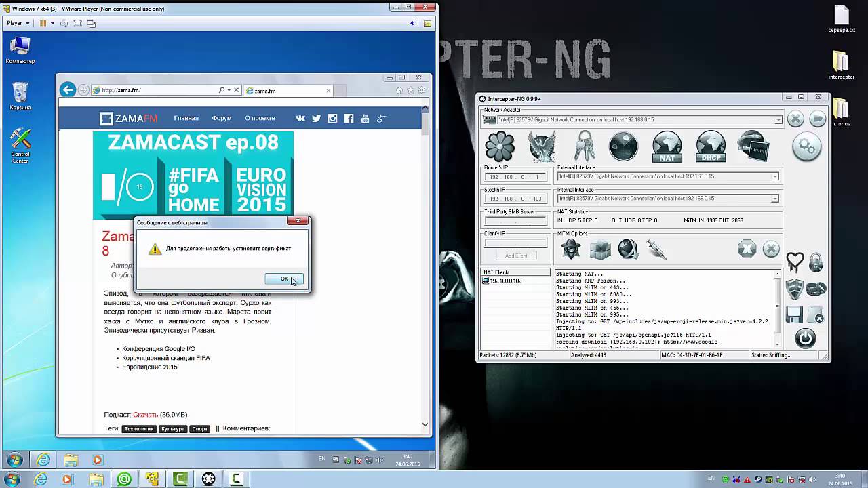
Task: Select the cubes MiTM option icon
Action: [x=600, y=249]
